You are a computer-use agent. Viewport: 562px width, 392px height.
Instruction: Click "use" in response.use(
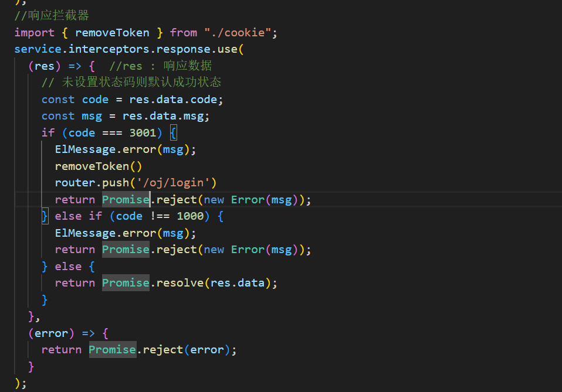227,49
